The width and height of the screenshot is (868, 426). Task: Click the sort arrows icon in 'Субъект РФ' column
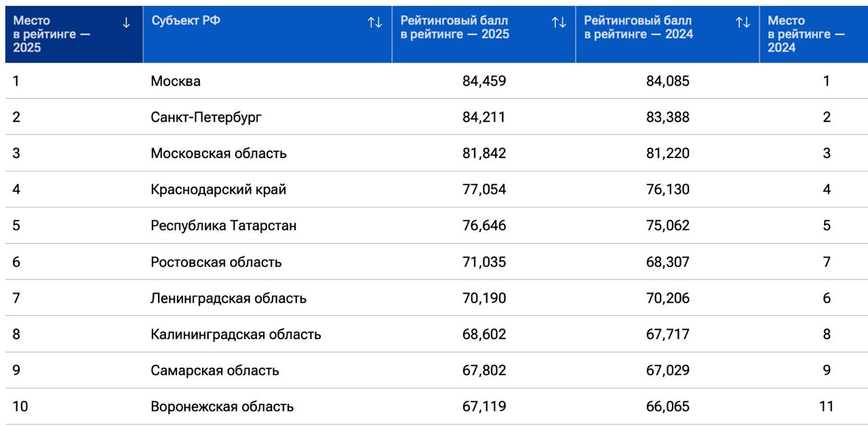[x=375, y=22]
